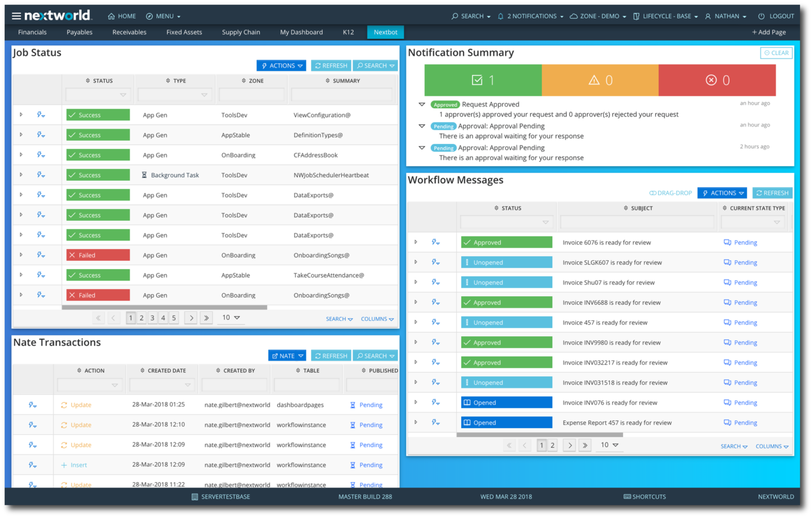Screen dimensions: 812x517
Task: Collapse the Request Approved notification
Action: (422, 104)
